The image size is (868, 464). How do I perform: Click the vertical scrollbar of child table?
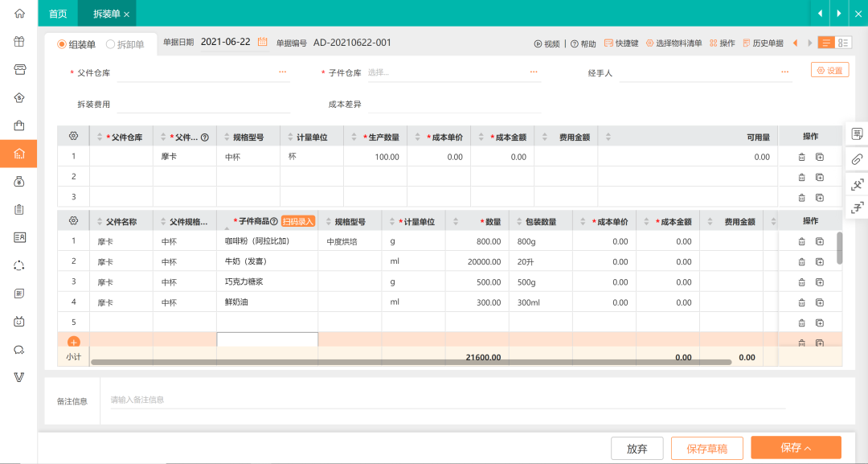(839, 248)
